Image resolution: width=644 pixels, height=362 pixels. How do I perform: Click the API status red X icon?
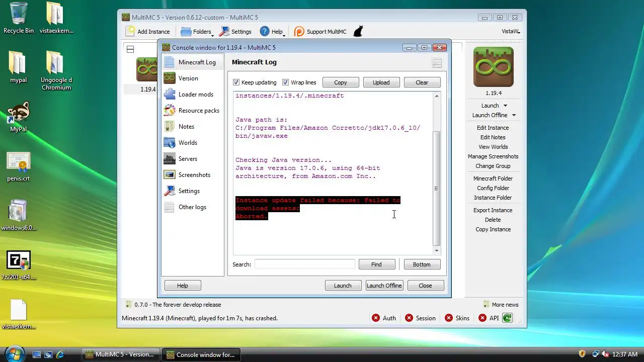pyautogui.click(x=482, y=318)
